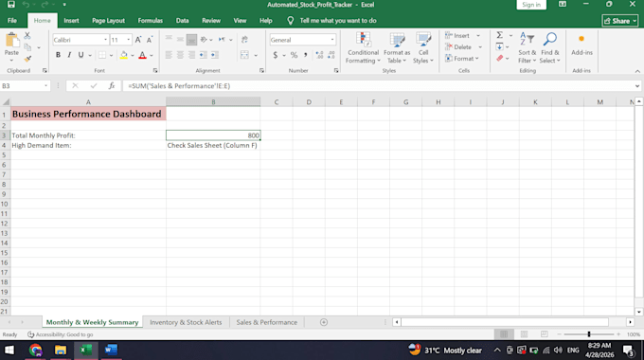The width and height of the screenshot is (644, 360).
Task: Click the Wrap Text icon
Action: [x=244, y=40]
